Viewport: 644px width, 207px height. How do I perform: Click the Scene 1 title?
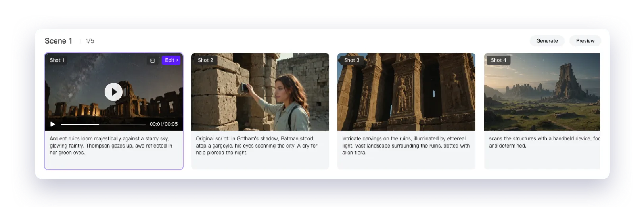coord(58,41)
